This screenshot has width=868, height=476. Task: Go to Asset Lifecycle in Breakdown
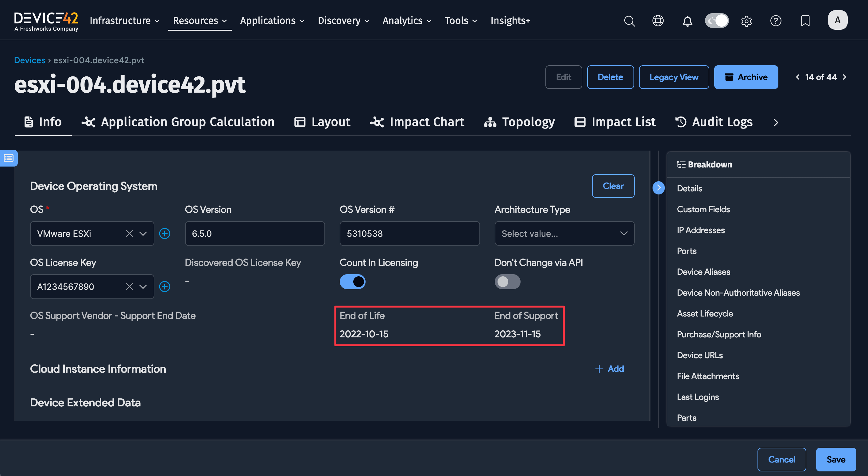pyautogui.click(x=705, y=313)
